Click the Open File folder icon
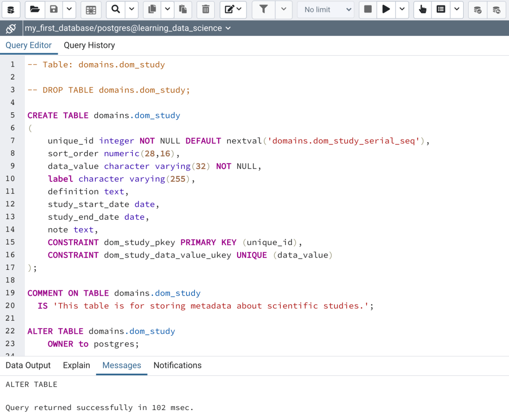509x420 pixels. click(x=34, y=9)
